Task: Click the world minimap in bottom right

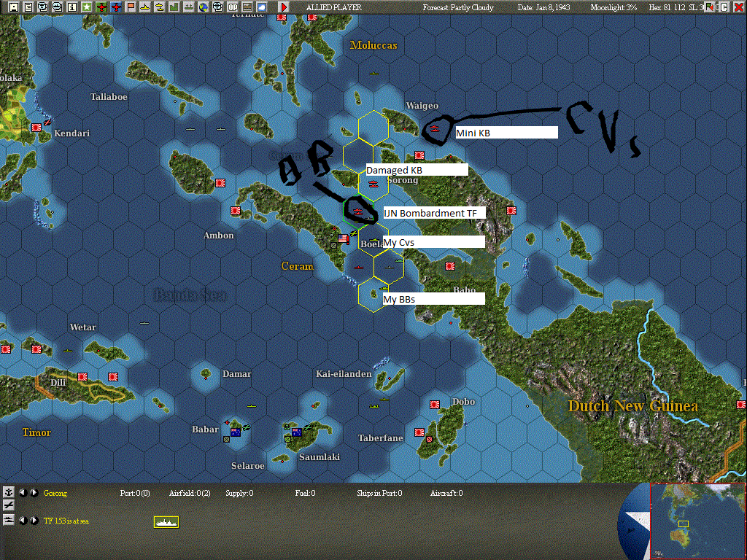Action: tap(698, 521)
